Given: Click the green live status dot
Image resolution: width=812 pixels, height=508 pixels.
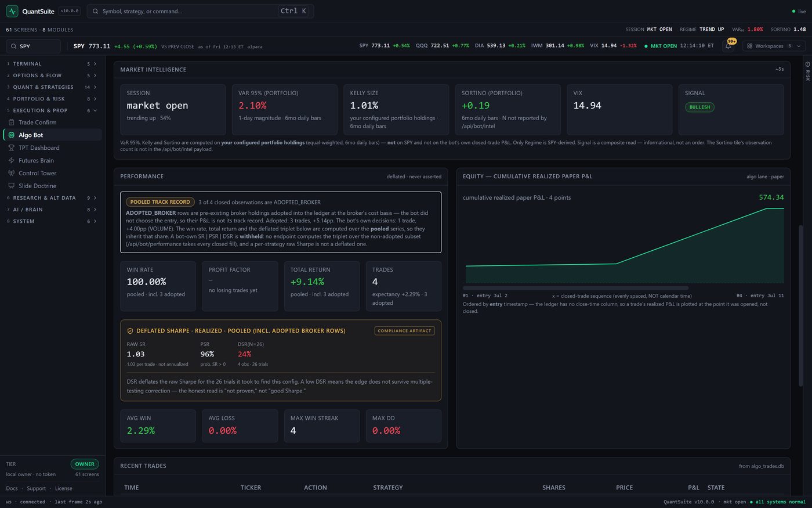Looking at the screenshot, I should tap(794, 12).
